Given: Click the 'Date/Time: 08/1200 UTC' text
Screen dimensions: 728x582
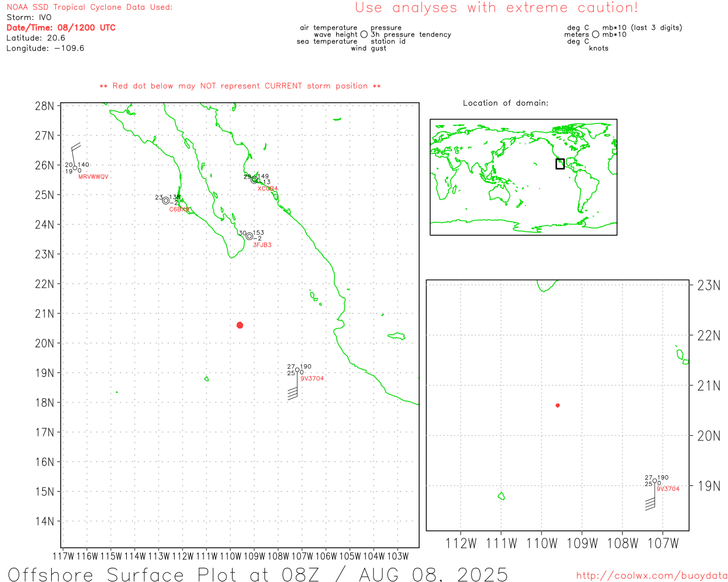Looking at the screenshot, I should click(61, 27).
